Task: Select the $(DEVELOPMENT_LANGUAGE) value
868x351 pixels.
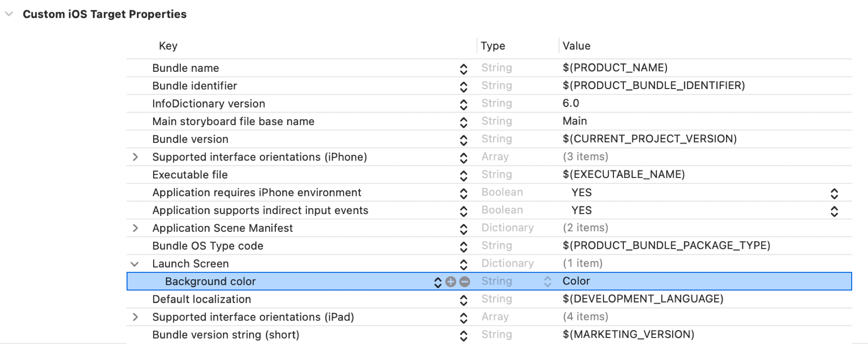Action: tap(643, 299)
